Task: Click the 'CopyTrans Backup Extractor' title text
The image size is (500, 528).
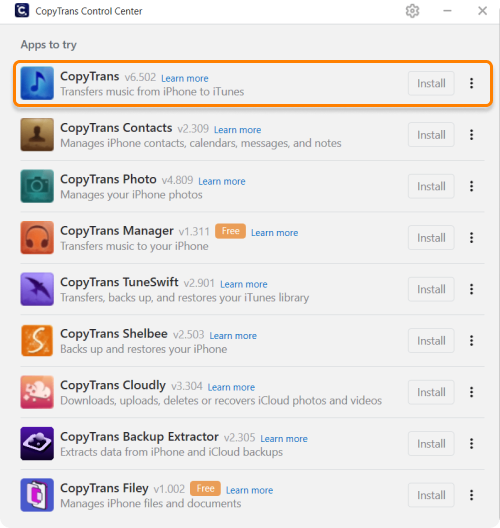Action: [x=139, y=437]
